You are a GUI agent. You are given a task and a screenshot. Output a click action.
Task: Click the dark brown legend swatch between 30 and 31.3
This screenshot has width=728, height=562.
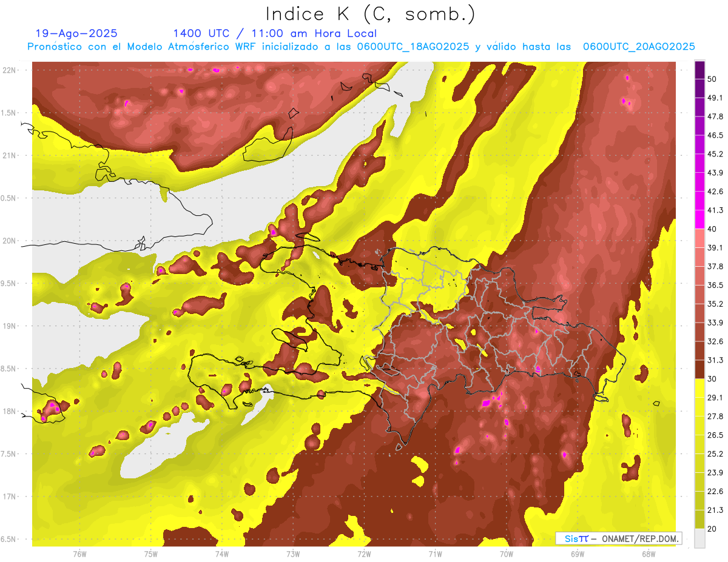[x=699, y=369]
